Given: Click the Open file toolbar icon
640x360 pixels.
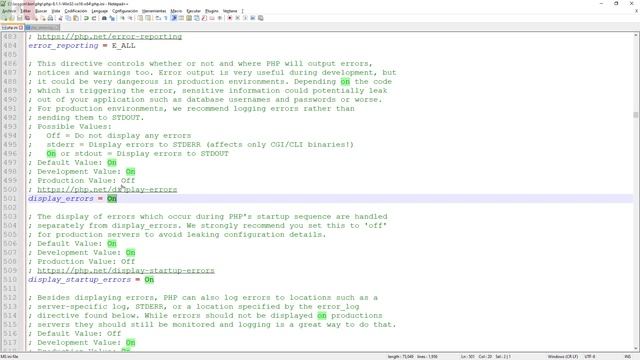Looking at the screenshot, I should point(11,18).
